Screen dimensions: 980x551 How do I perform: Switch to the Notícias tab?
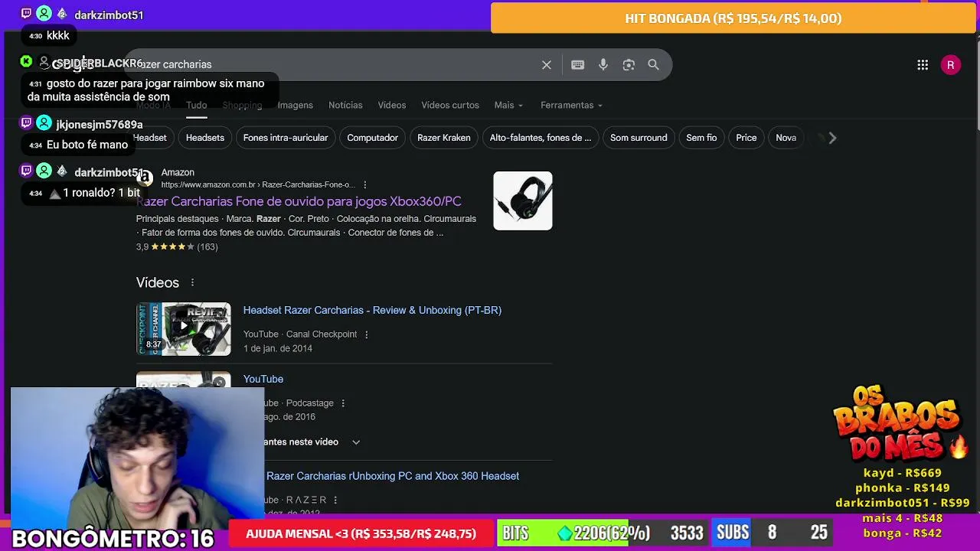click(x=345, y=105)
